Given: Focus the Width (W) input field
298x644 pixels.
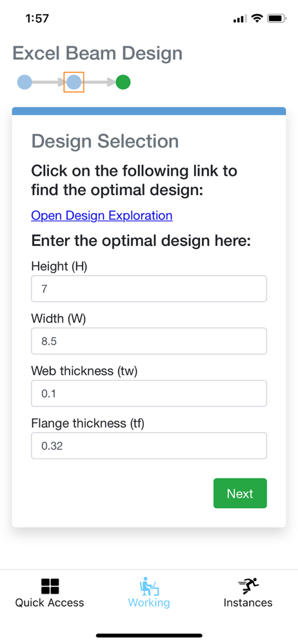Looking at the screenshot, I should pos(149,341).
